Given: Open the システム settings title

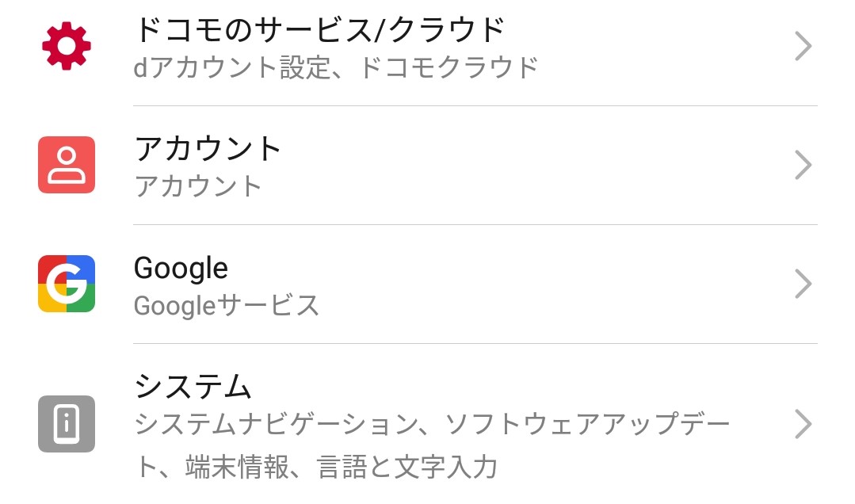Looking at the screenshot, I should [193, 386].
